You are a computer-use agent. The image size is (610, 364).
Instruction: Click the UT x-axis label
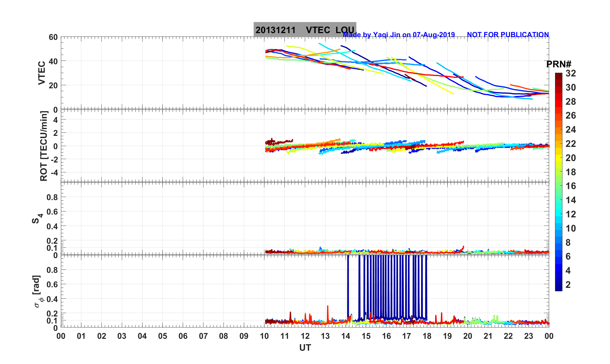click(x=305, y=348)
